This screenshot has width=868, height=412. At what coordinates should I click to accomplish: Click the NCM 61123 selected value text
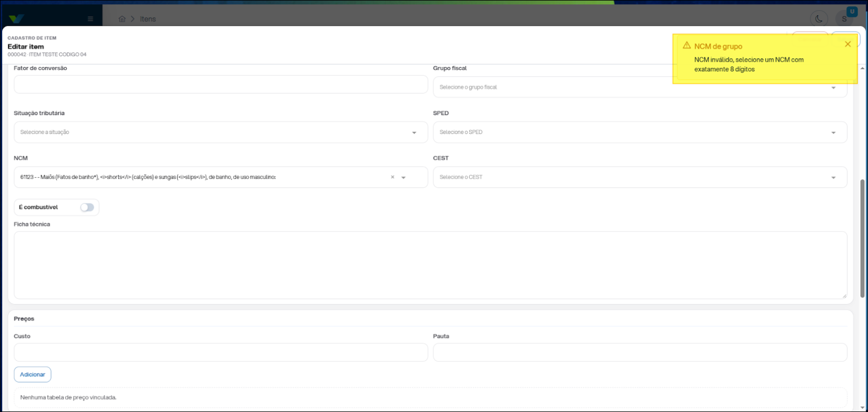148,177
